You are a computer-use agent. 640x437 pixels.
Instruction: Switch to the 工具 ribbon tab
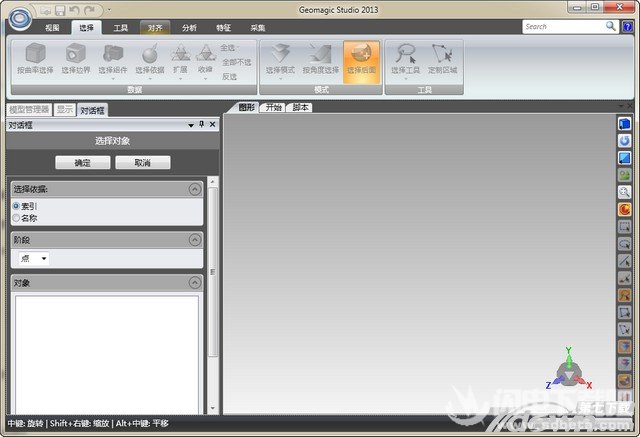pos(120,27)
